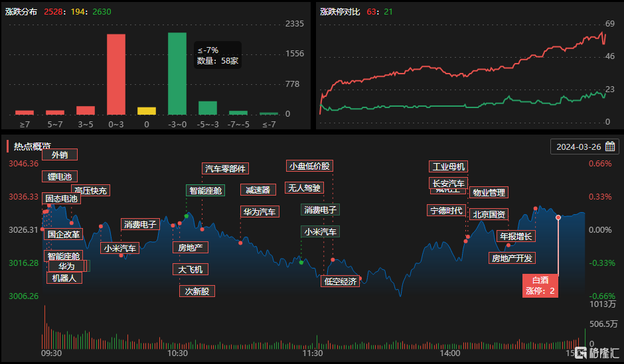Image resolution: width=624 pixels, height=364 pixels.
Task: Click the 华为 tag above 机器人
Action: (x=66, y=266)
